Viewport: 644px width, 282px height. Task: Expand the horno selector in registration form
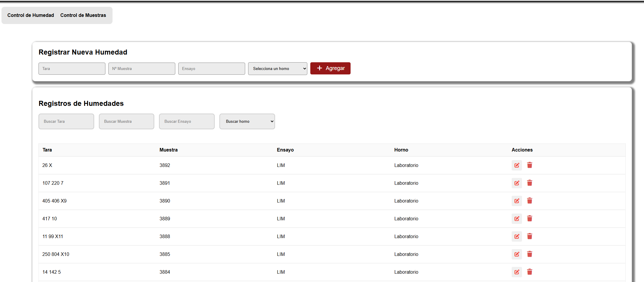coord(277,68)
